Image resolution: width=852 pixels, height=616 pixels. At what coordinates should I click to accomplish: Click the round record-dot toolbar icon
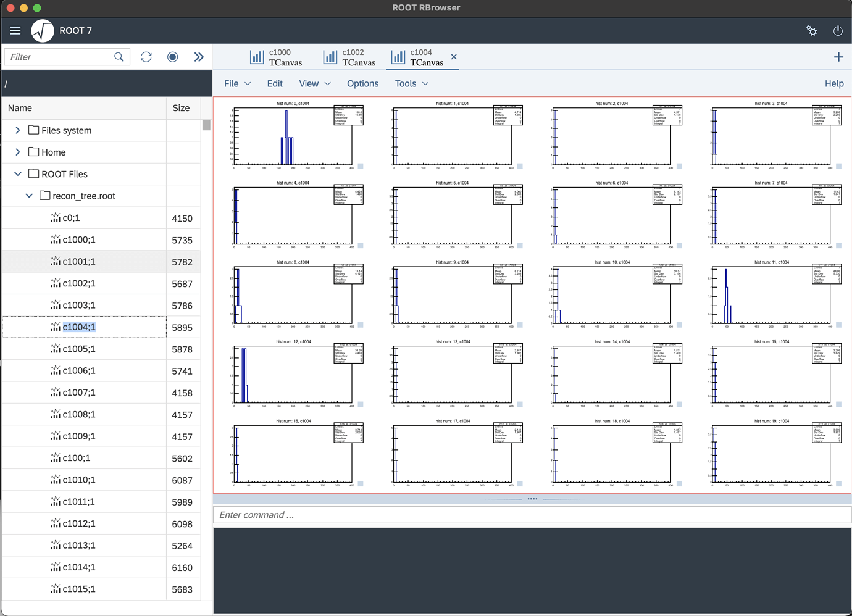click(173, 57)
